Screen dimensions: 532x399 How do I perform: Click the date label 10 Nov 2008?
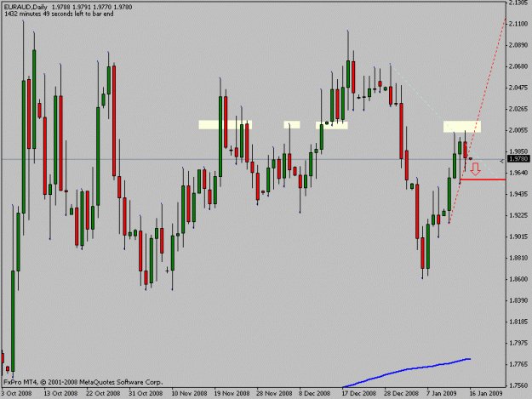click(189, 394)
